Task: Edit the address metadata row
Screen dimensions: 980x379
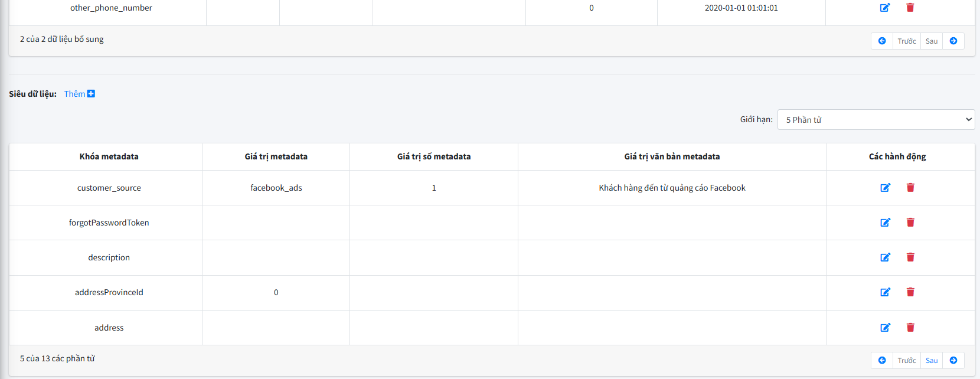Action: pos(885,328)
